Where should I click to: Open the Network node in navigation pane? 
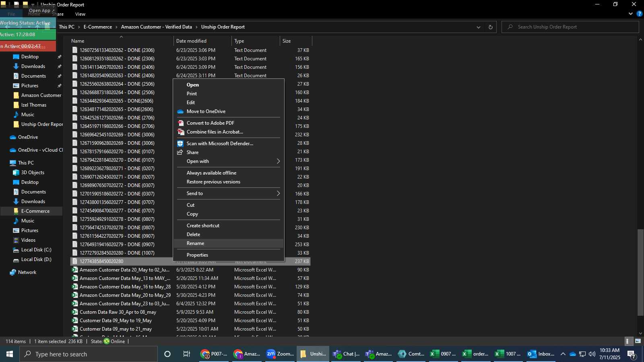(27, 272)
